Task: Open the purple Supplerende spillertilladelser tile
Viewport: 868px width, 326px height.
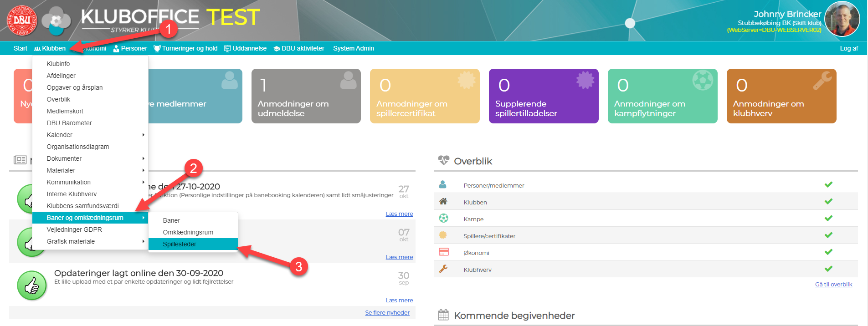Action: click(543, 96)
